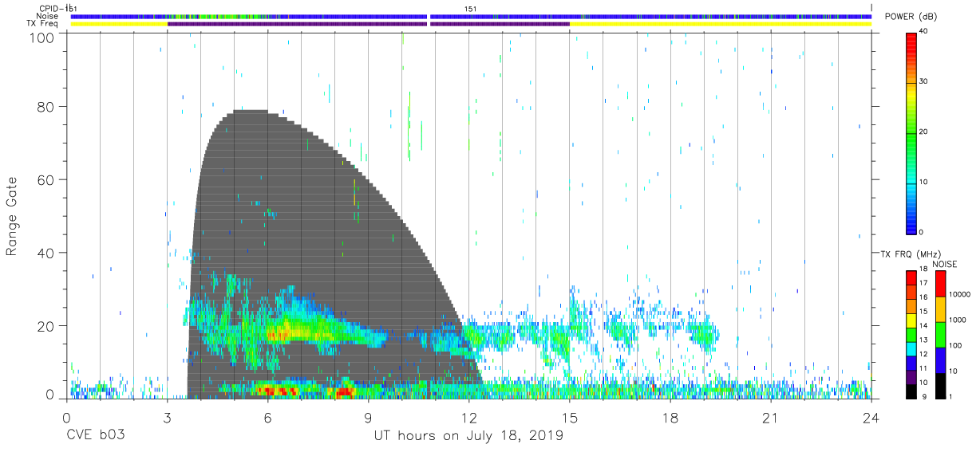Click the 18 tick on UT hours axis
Viewport: 980px width, 452px height.
click(x=670, y=418)
